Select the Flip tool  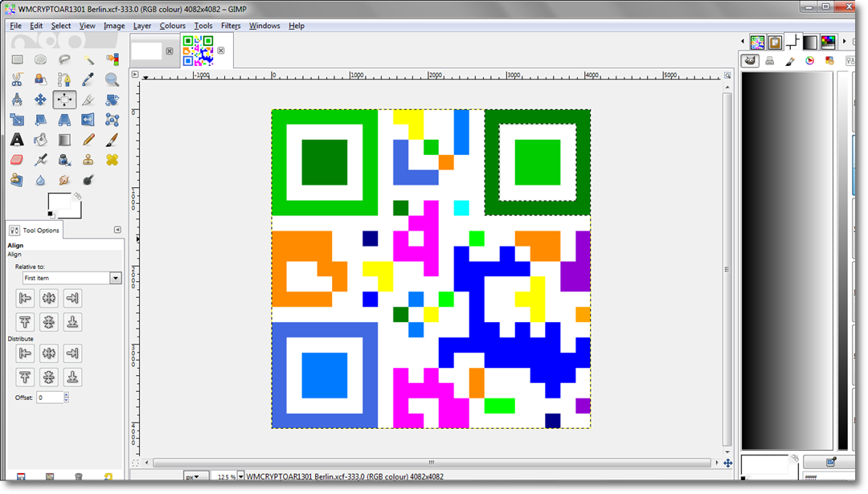88,120
